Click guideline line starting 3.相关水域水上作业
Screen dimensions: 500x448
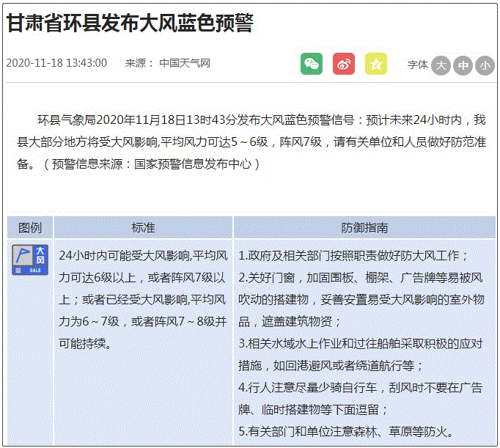point(360,343)
